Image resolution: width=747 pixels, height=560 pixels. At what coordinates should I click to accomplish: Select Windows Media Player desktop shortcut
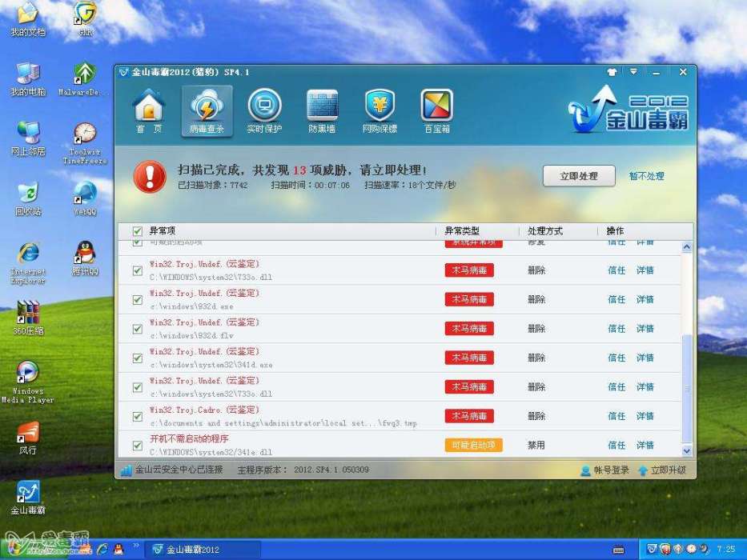pyautogui.click(x=28, y=382)
